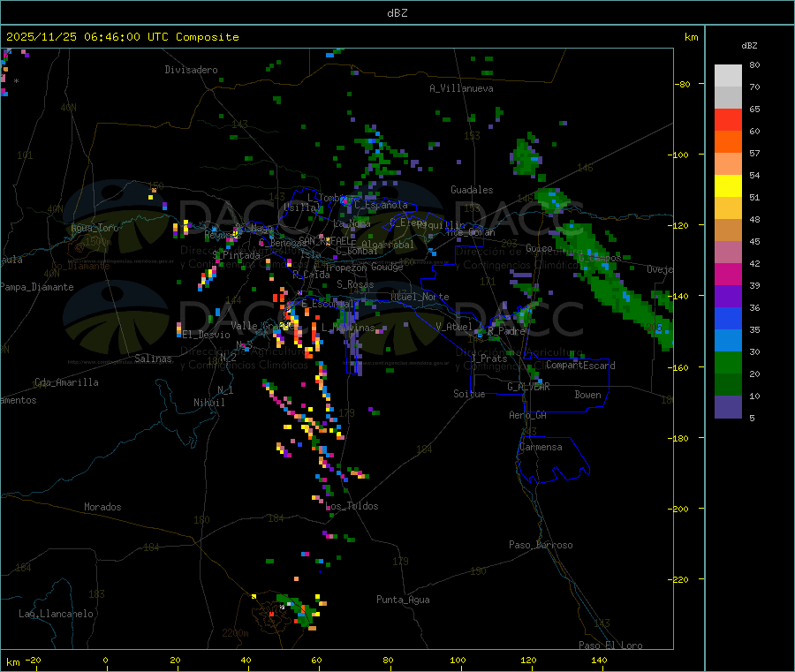Click the 'Salinas' map label

pyautogui.click(x=153, y=359)
